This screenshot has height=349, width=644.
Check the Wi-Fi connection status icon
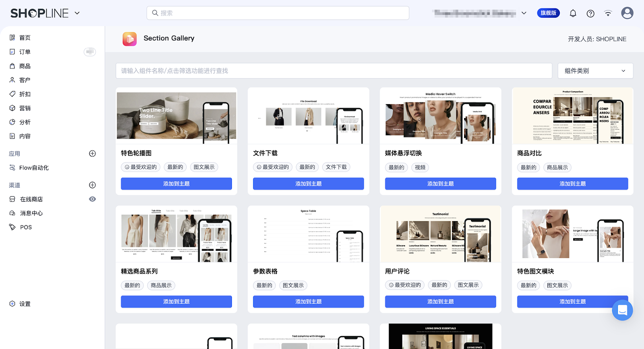608,13
